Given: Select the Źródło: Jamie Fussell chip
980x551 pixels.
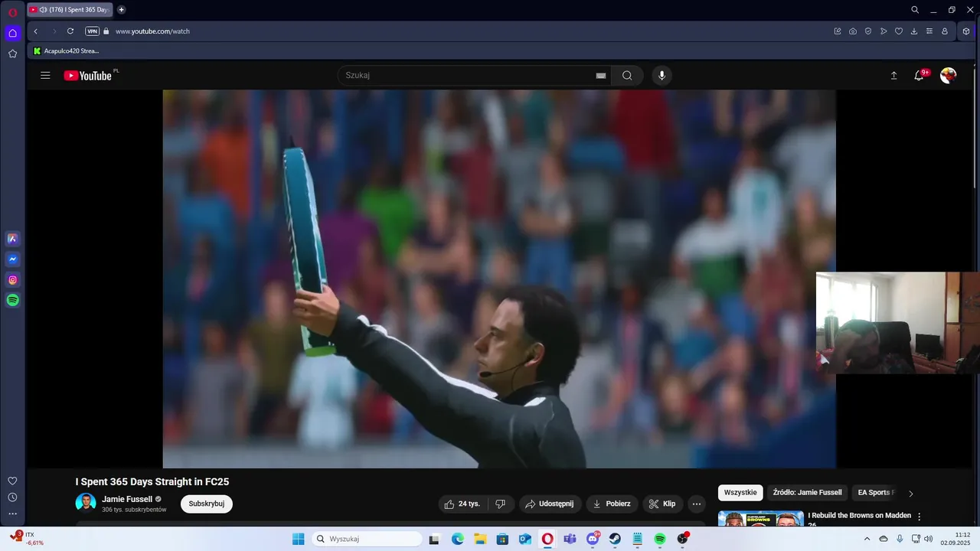Looking at the screenshot, I should pyautogui.click(x=807, y=493).
